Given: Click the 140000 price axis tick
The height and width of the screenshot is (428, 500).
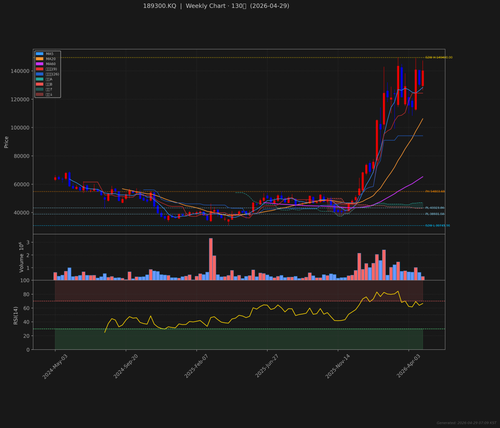Looking at the screenshot, I should (20, 71).
